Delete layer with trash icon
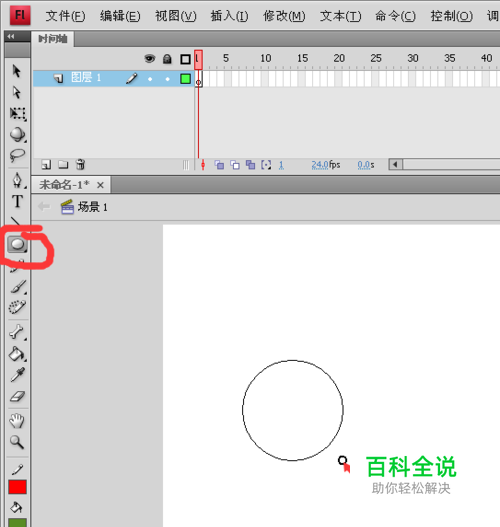 pos(81,164)
